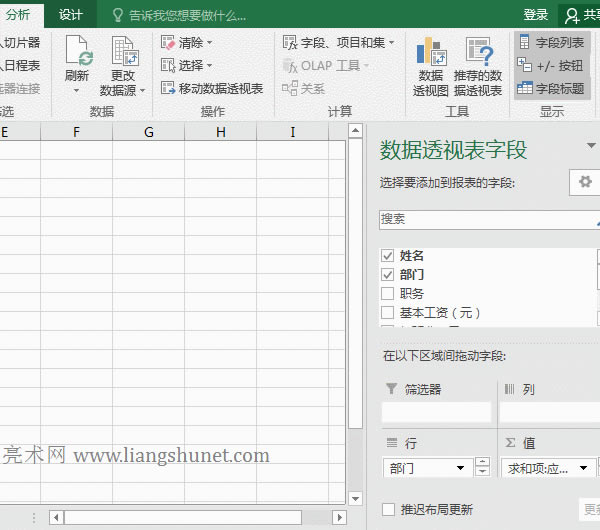Click 移动数据透视表 in ribbon
Screen dimensions: 600x530
pyautogui.click(x=212, y=89)
